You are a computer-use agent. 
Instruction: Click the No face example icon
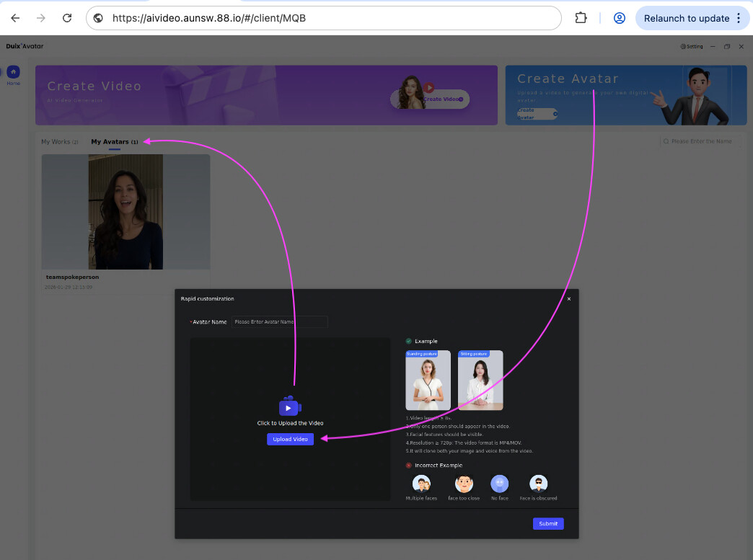tap(499, 484)
